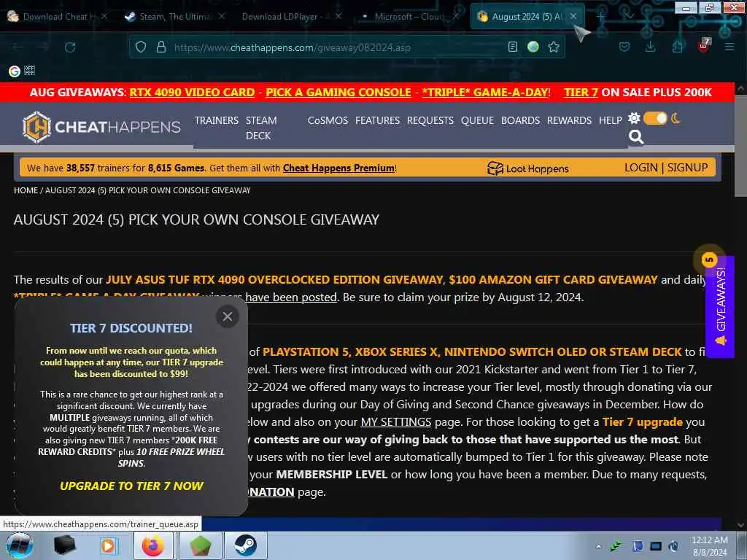The image size is (747, 560).
Task: Click the second bookmark icon beside Google
Action: pyautogui.click(x=29, y=71)
